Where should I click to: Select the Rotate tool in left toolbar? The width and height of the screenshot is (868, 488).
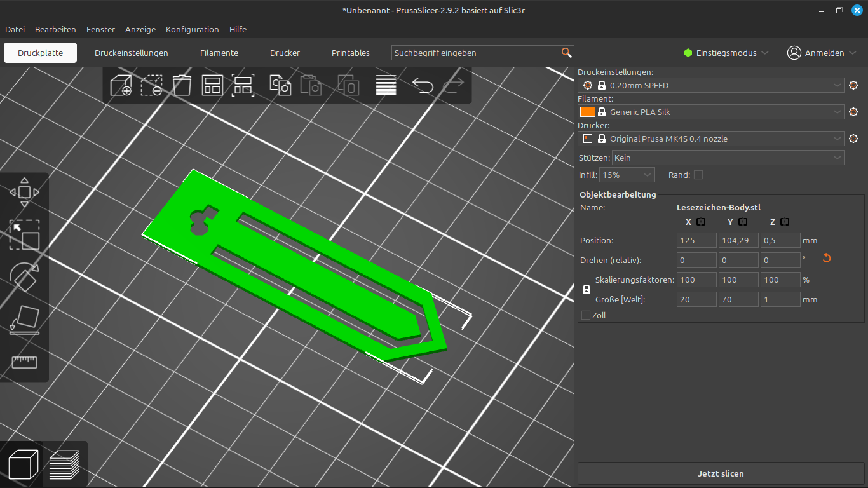pyautogui.click(x=24, y=277)
